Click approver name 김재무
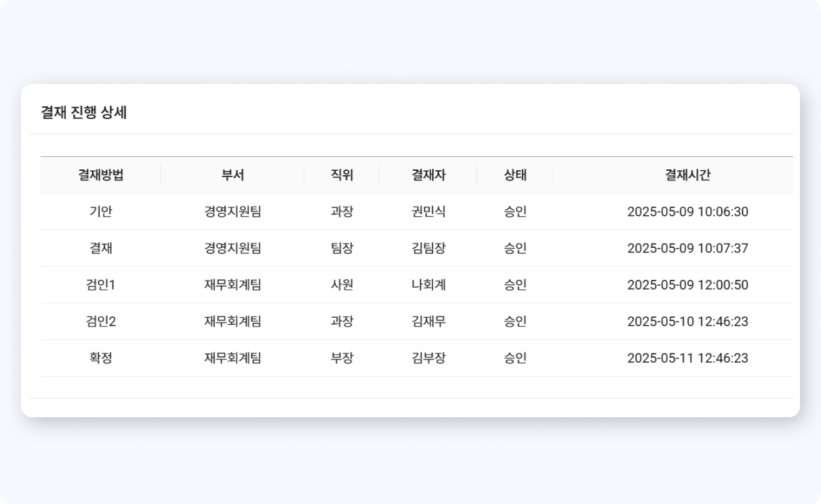Screen dimensions: 821x504 coord(428,321)
